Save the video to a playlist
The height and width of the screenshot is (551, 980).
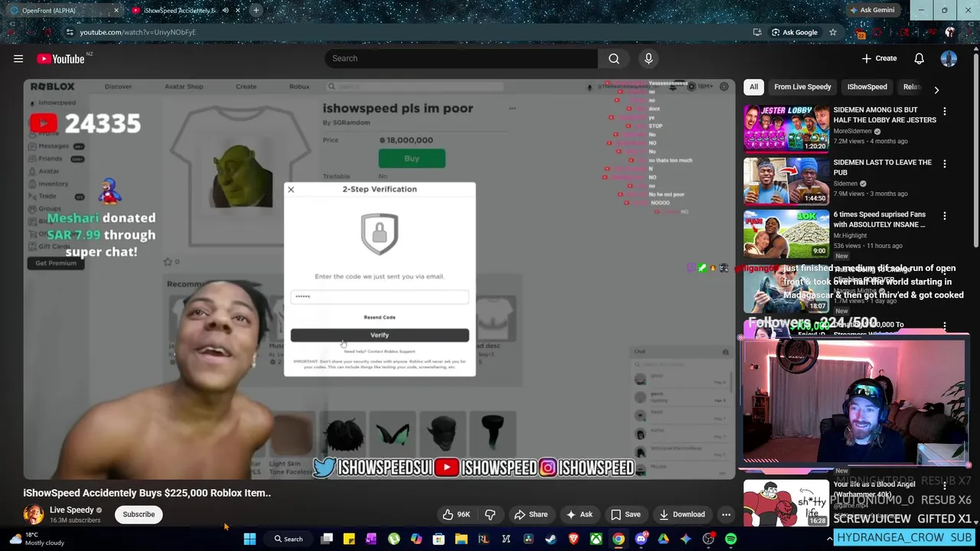click(x=625, y=514)
